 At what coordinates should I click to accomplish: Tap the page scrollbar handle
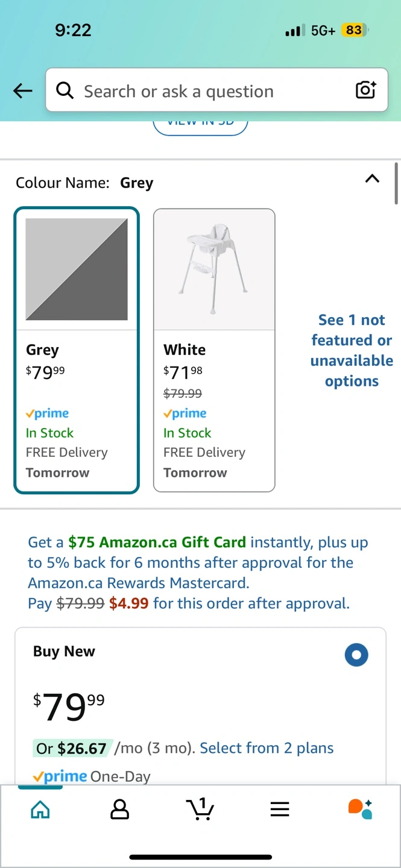point(396,183)
